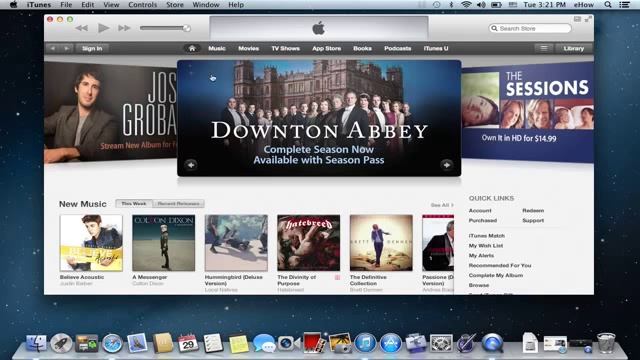Open the App Store tab
This screenshot has width=640, height=360.
[x=327, y=48]
